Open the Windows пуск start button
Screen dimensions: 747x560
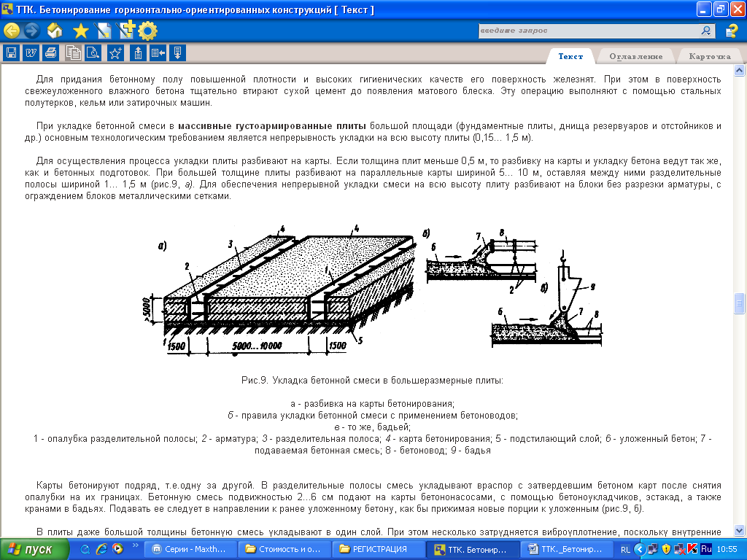pos(34,549)
